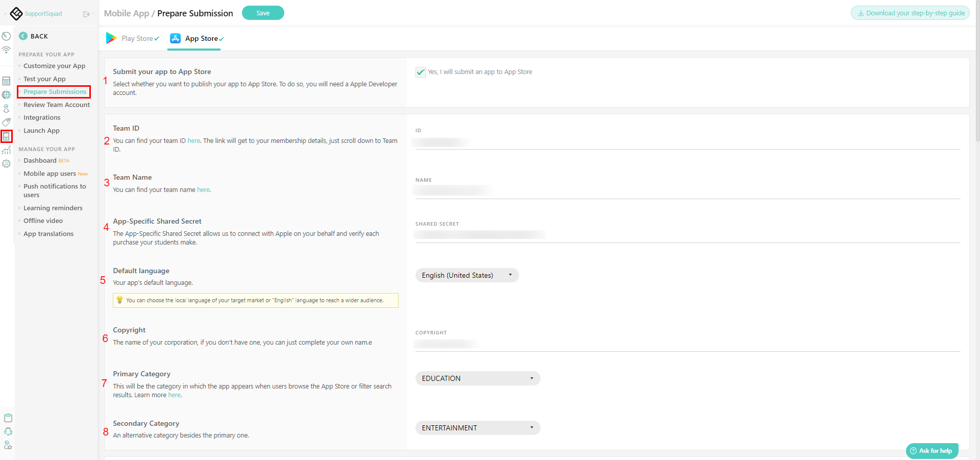This screenshot has width=980, height=460.
Task: Click the headset support icon near the bottom
Action: [x=9, y=431]
